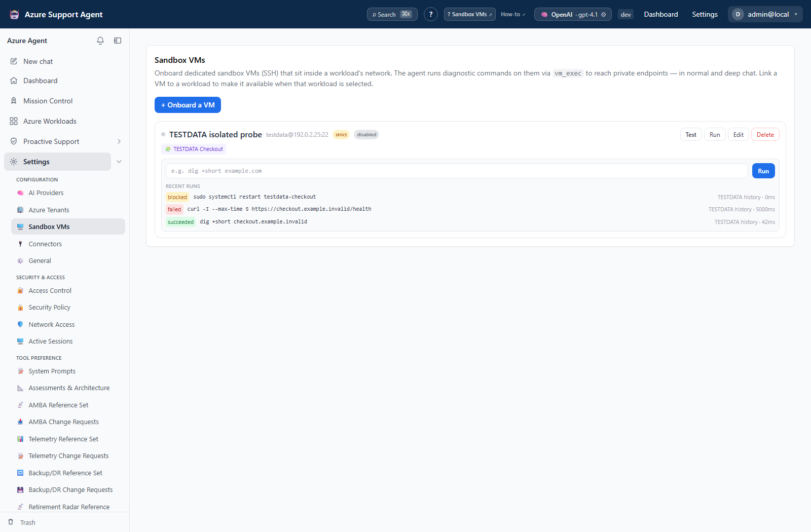Click the TESTDATA Checkout workload tag
811x532 pixels.
click(x=194, y=149)
